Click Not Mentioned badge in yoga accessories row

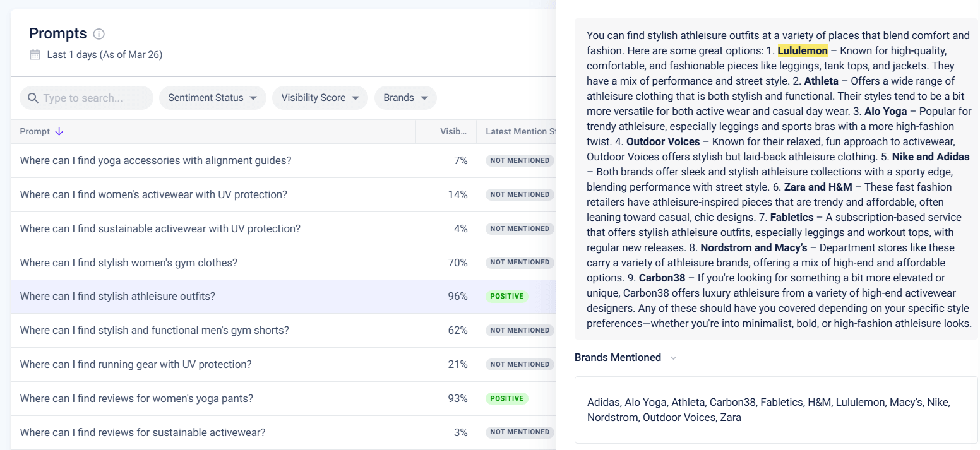click(x=520, y=160)
